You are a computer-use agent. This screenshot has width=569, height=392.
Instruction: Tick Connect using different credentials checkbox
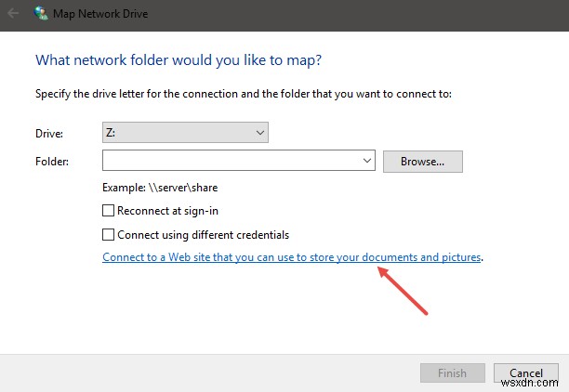109,235
